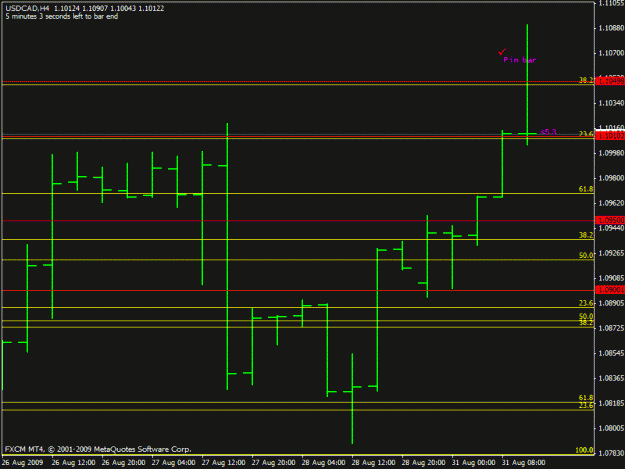Click the 1.08725 price axis label

click(x=611, y=328)
